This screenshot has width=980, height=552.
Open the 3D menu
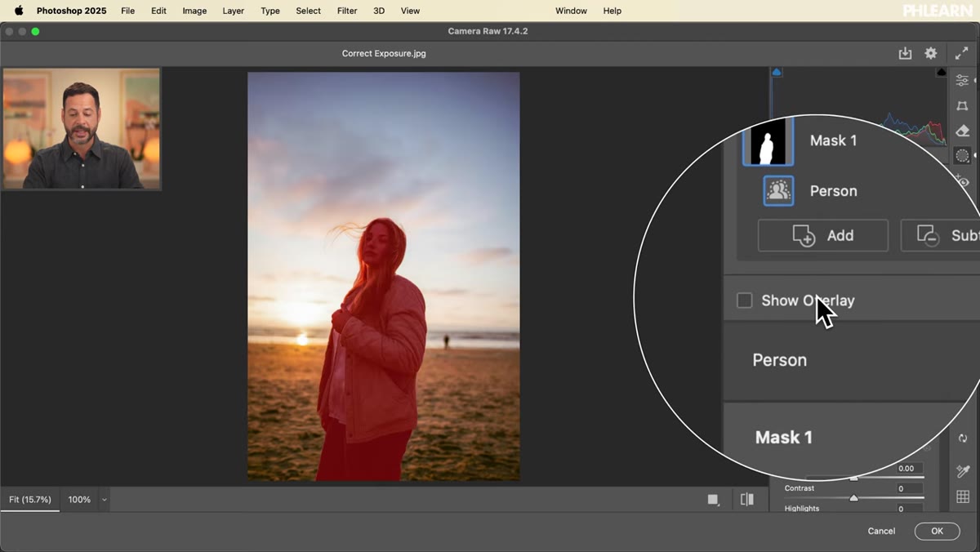379,11
